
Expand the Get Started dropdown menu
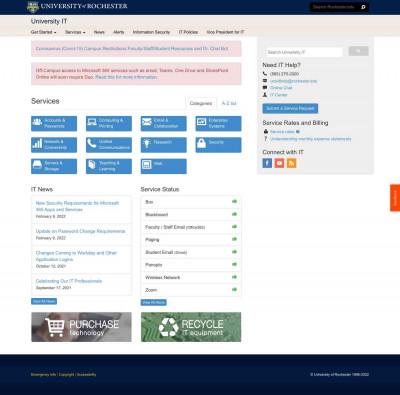click(44, 32)
